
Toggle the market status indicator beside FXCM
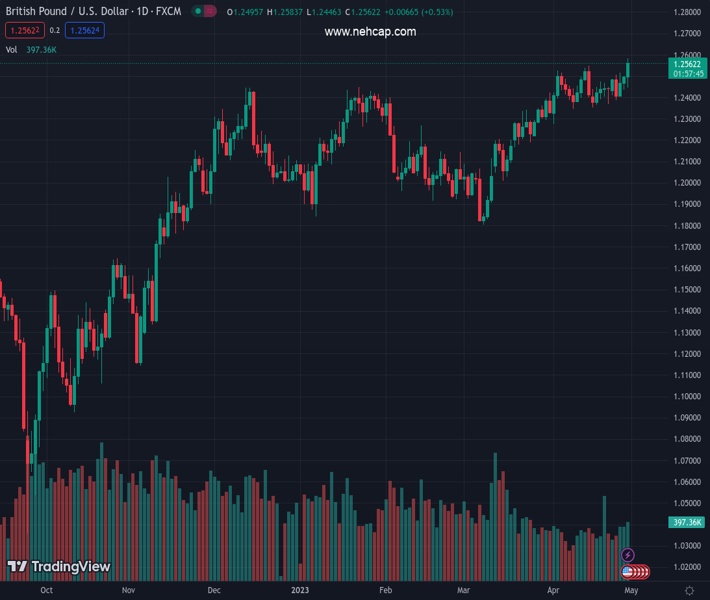click(x=204, y=12)
